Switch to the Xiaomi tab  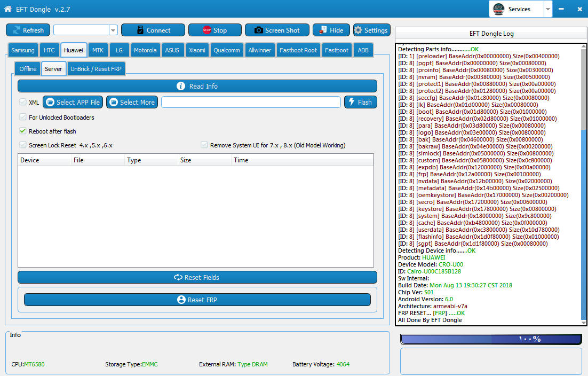(197, 50)
